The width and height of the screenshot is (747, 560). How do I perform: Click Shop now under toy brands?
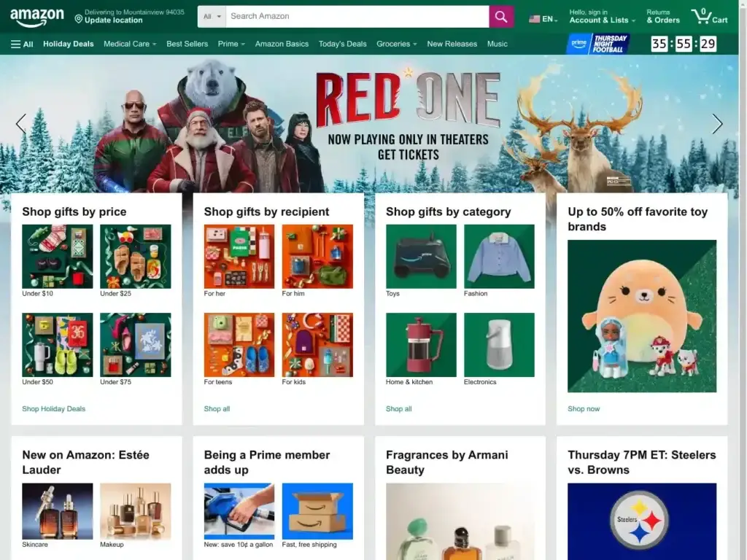point(584,409)
